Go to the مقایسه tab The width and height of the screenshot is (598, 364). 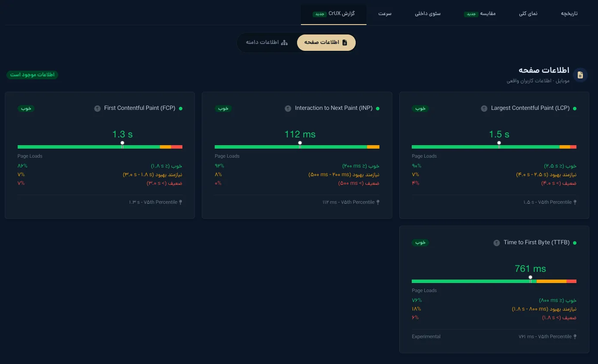480,14
